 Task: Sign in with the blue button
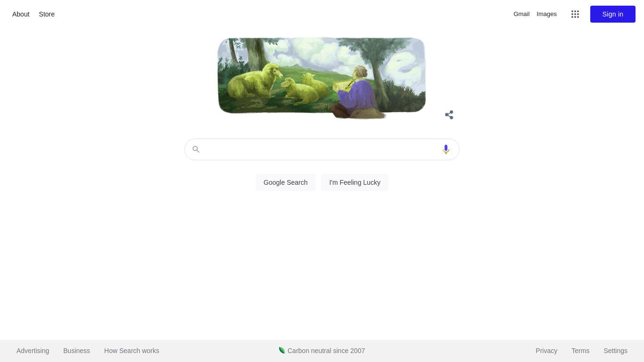point(613,14)
